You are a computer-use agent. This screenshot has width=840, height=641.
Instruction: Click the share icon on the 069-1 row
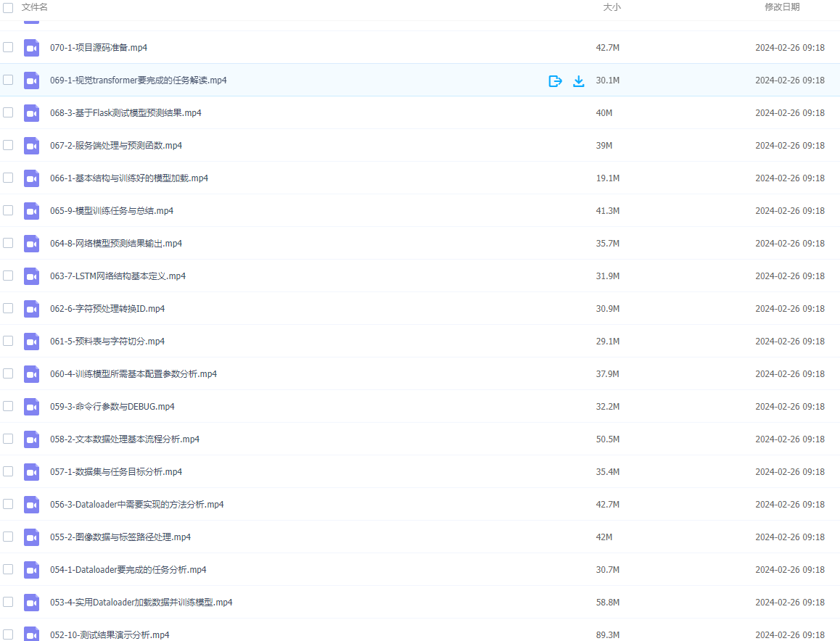click(x=555, y=80)
